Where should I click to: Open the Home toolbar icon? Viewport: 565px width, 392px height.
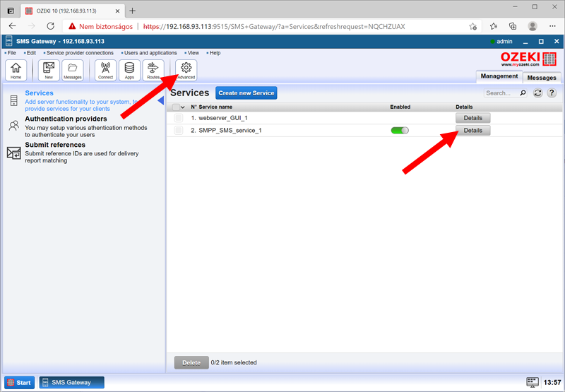[16, 70]
